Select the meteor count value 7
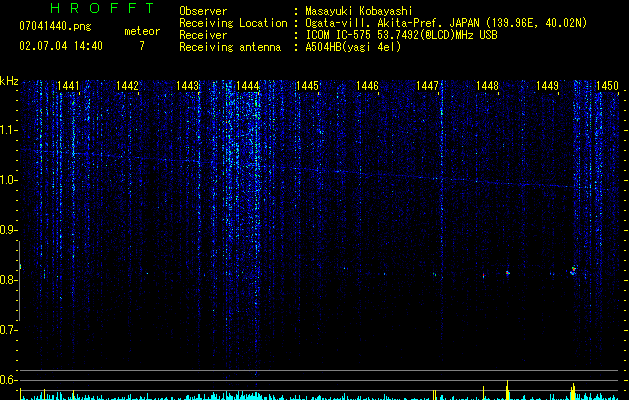Viewport: 629px width, 400px height. [x=142, y=46]
